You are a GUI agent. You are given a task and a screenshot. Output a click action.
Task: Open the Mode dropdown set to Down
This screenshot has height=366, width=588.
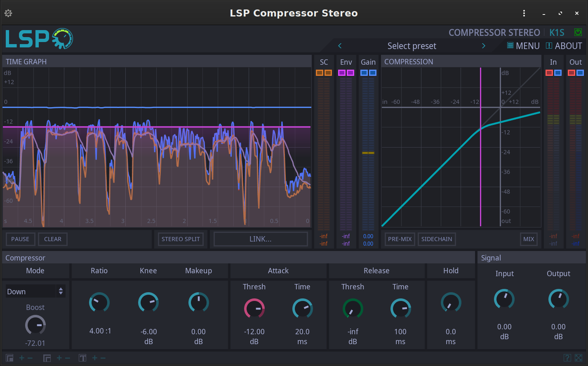coord(35,291)
